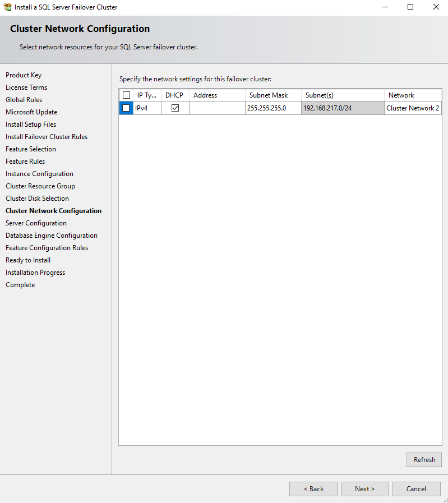The width and height of the screenshot is (448, 503).
Task: Click the Address column header
Action: (x=217, y=95)
